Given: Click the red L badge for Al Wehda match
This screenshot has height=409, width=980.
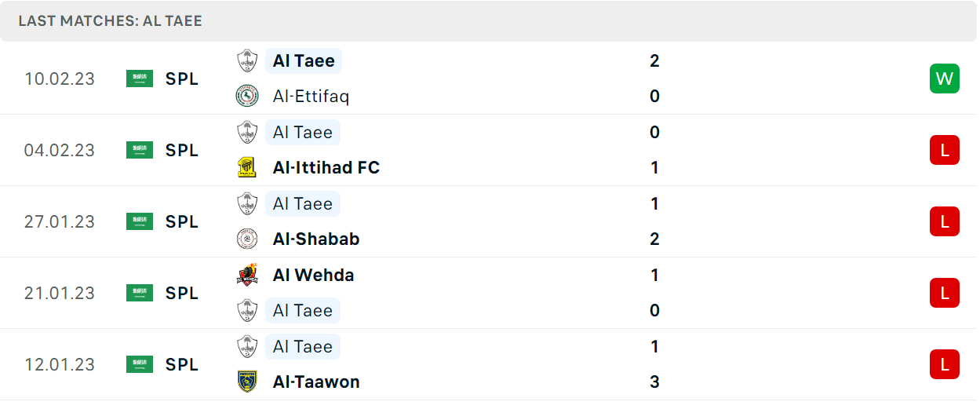Looking at the screenshot, I should pos(945,293).
